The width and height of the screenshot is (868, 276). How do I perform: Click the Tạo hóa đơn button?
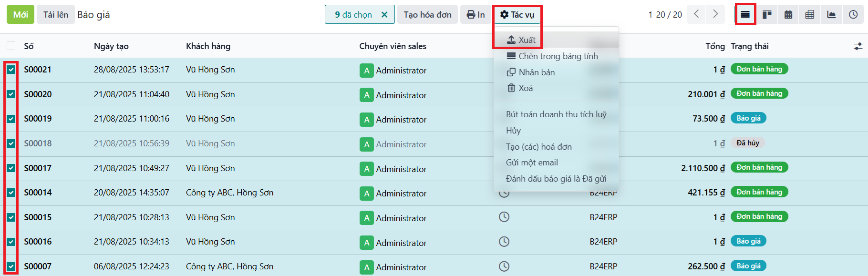coord(427,15)
